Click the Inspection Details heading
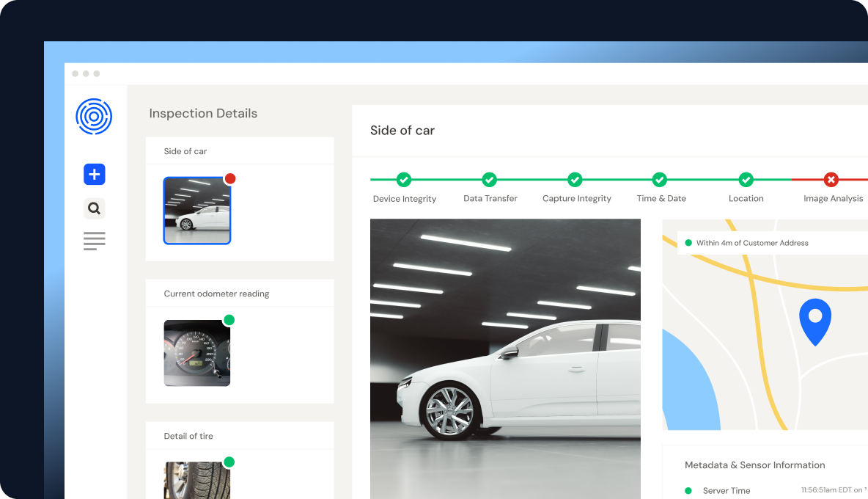 click(203, 114)
